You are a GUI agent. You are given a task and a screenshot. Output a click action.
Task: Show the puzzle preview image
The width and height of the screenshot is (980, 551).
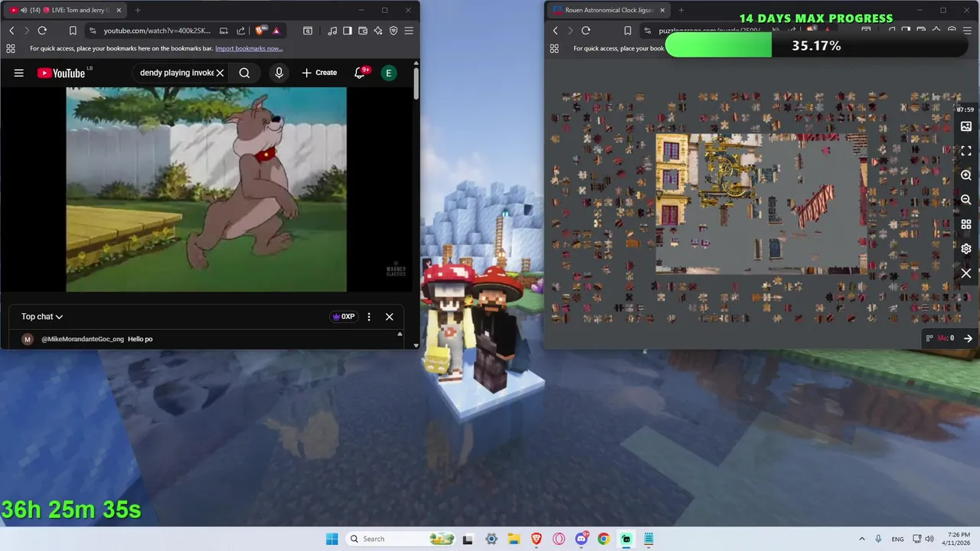pos(966,126)
